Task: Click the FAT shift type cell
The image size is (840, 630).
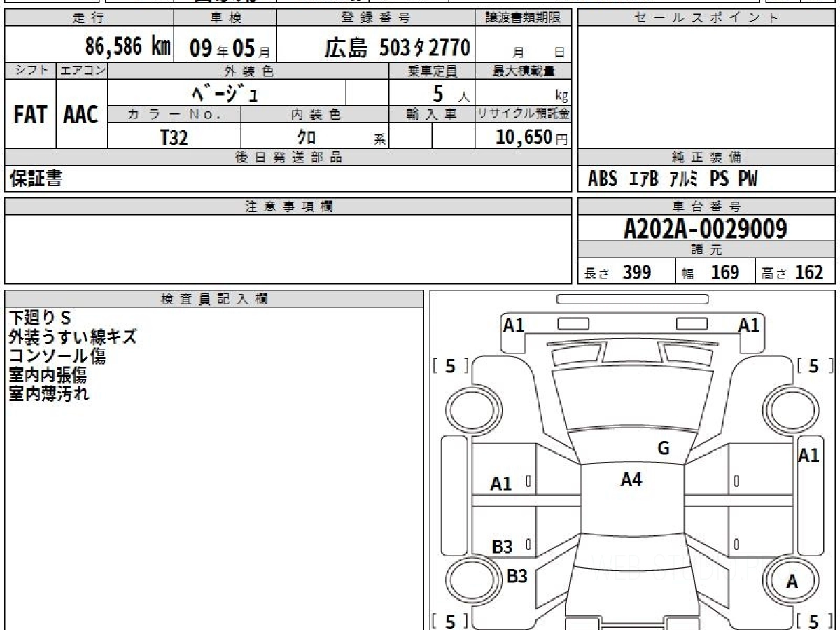Action: point(30,115)
